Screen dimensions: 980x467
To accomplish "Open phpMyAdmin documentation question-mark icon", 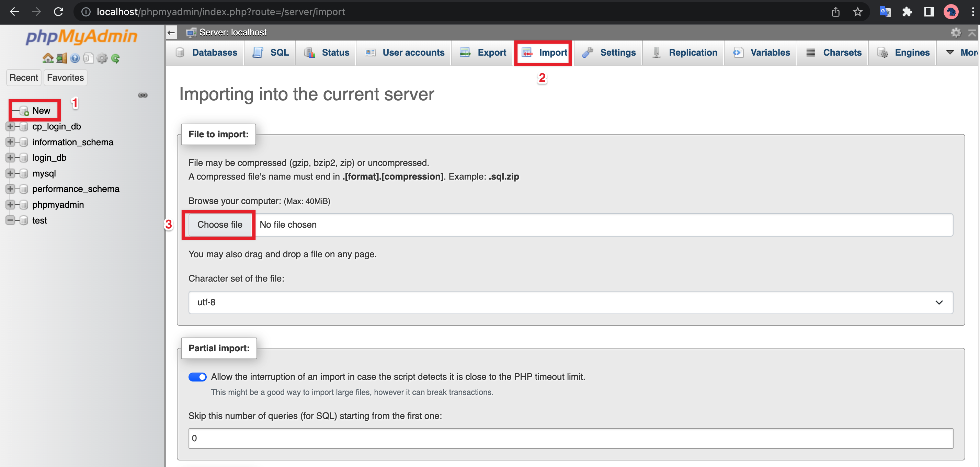I will click(x=75, y=58).
